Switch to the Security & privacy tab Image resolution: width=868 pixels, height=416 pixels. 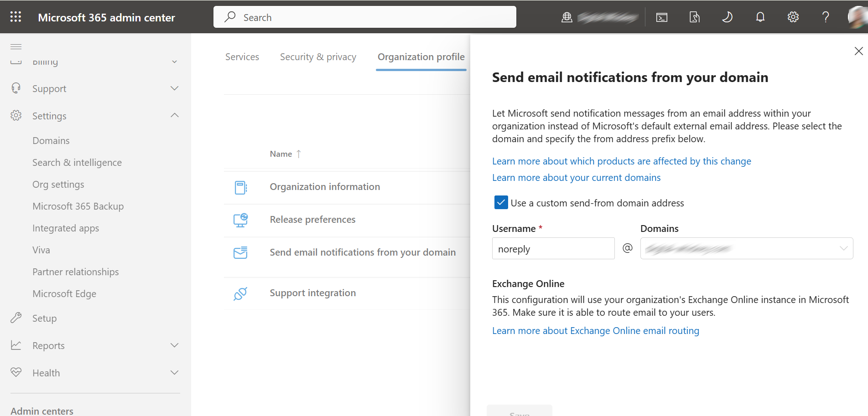click(x=318, y=57)
